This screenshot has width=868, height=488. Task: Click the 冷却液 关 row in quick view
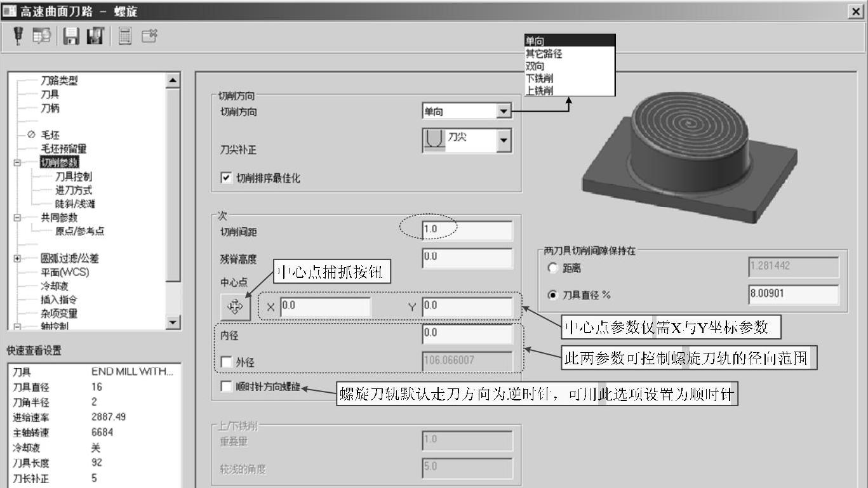[93, 448]
